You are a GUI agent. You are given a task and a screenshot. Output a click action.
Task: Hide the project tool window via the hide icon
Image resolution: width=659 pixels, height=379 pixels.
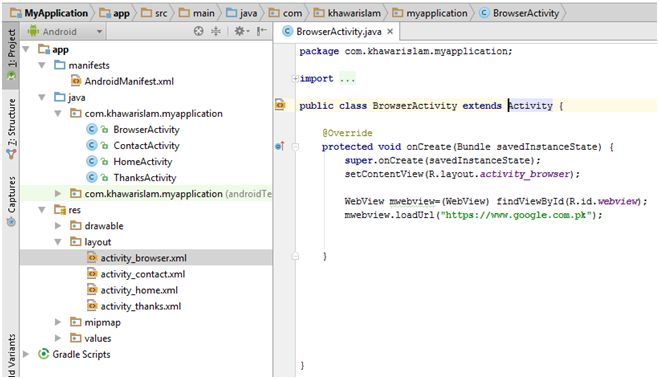[262, 31]
